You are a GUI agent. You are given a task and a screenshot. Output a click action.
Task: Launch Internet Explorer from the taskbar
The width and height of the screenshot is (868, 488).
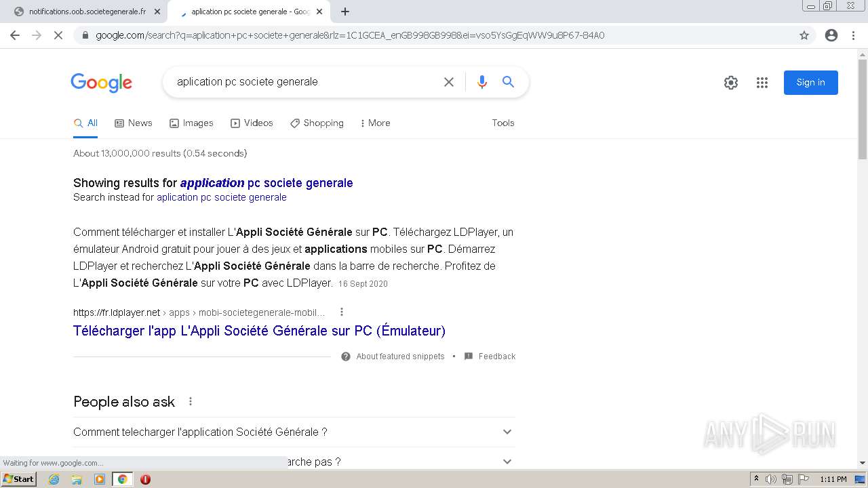(54, 479)
